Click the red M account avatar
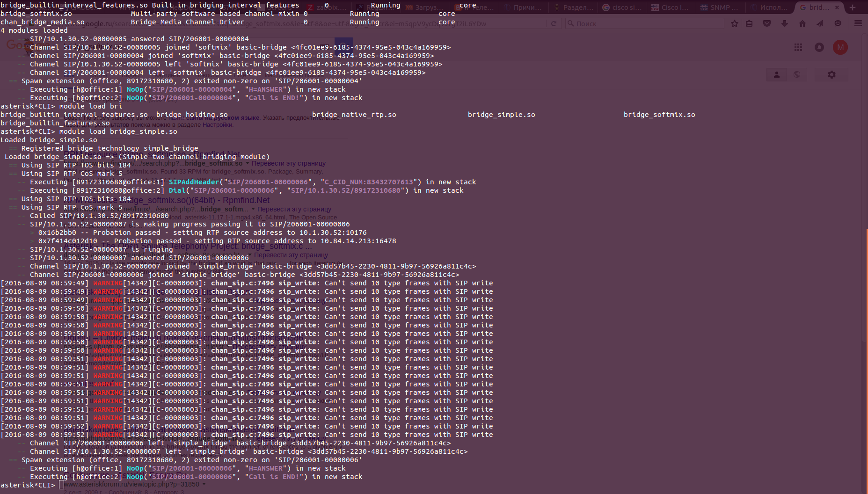 point(840,47)
